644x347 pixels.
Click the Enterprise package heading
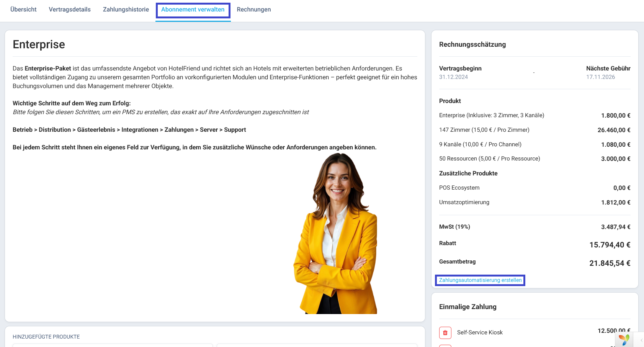coord(39,44)
